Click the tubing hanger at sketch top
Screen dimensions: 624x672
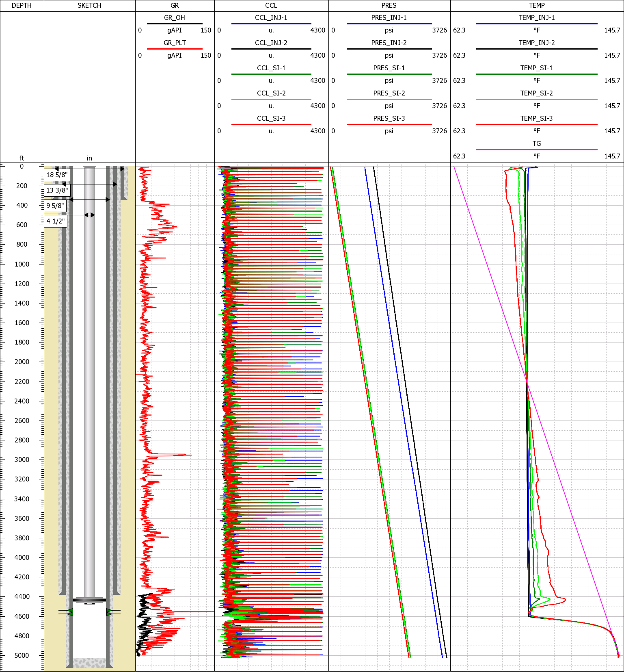pos(89,167)
